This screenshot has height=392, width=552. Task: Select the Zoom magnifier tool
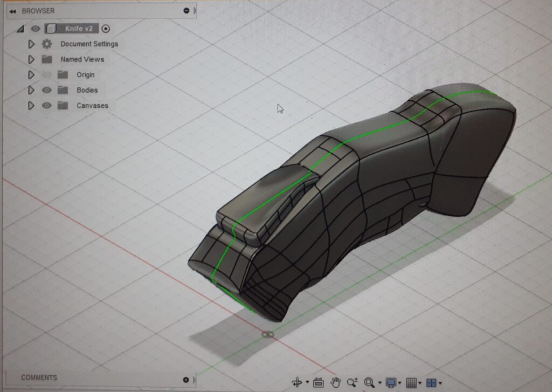pyautogui.click(x=352, y=382)
